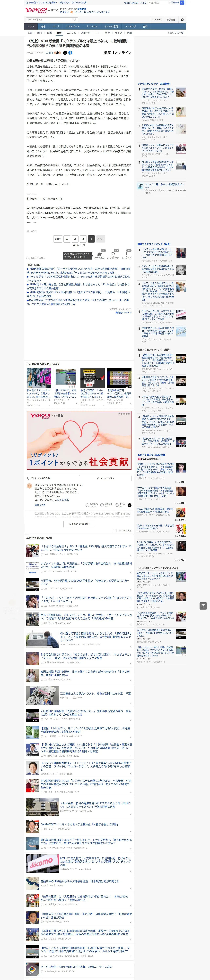Open the ライフ category tab

(x=119, y=33)
